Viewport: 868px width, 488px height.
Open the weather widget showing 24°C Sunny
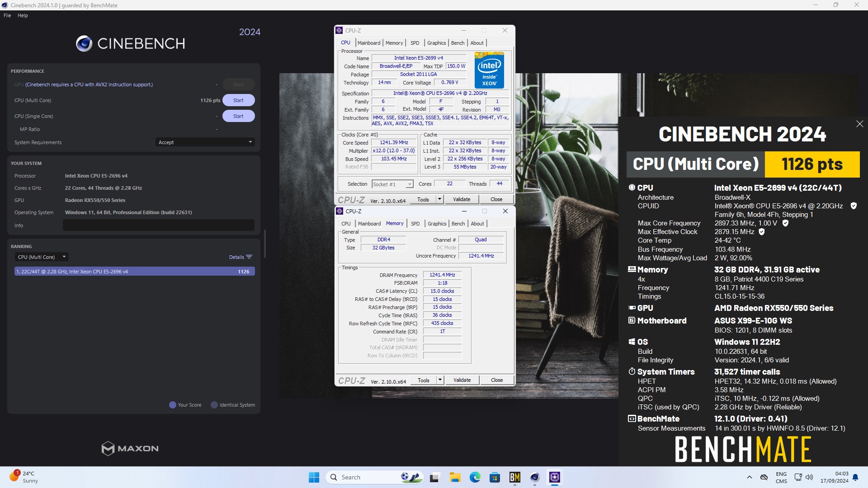24,477
